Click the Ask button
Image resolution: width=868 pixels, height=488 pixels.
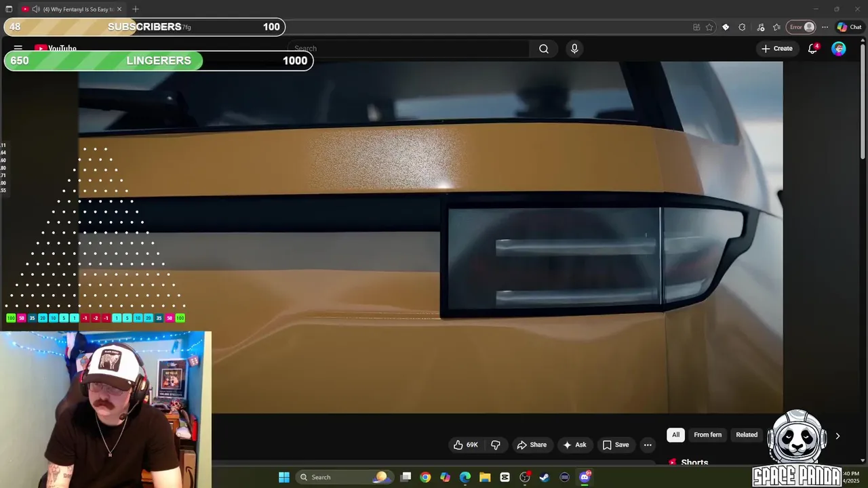(574, 445)
